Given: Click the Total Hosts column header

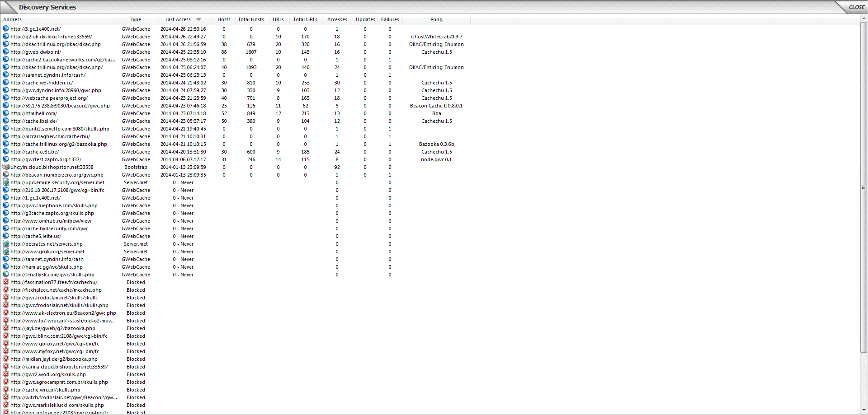Looking at the screenshot, I should 251,19.
